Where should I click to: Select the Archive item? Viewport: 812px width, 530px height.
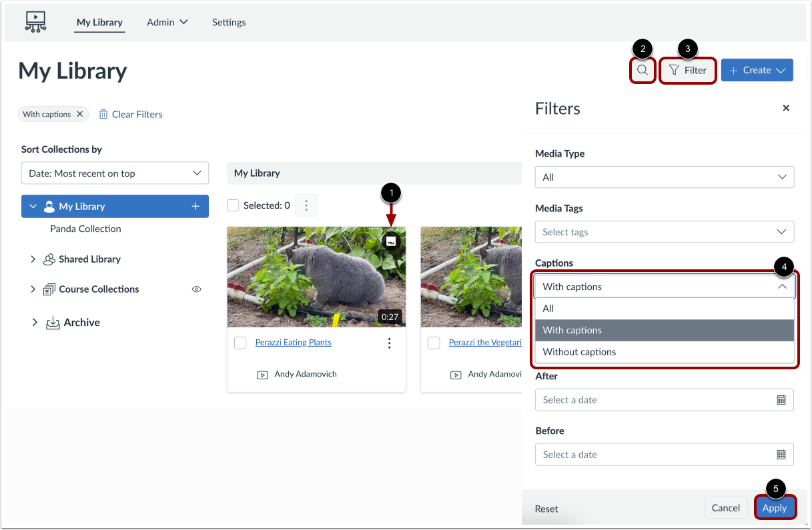[82, 323]
